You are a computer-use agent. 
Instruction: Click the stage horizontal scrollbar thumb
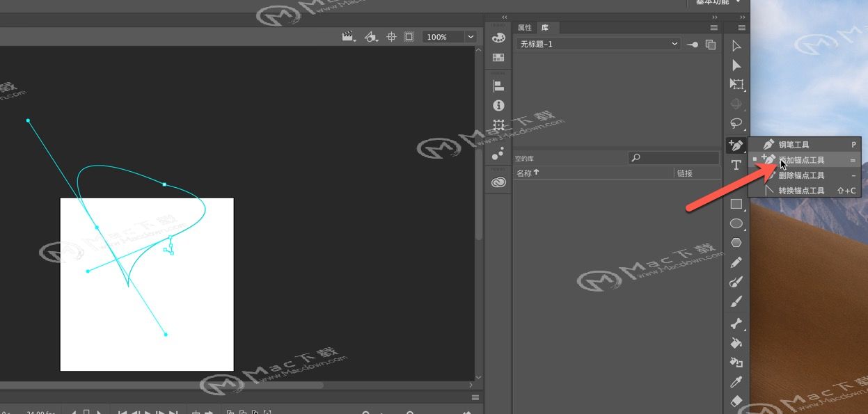[x=161, y=385]
